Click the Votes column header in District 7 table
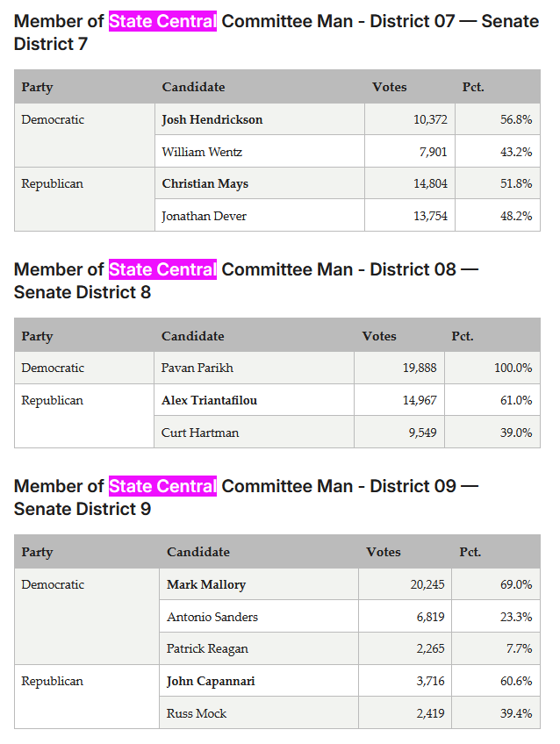The width and height of the screenshot is (560, 744). click(x=389, y=87)
